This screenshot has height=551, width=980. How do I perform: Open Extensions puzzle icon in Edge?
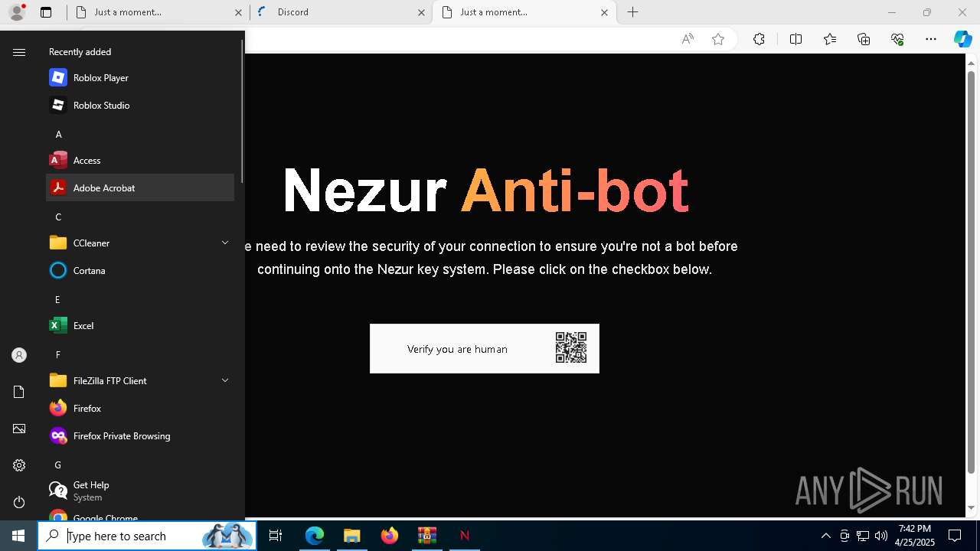(x=759, y=39)
